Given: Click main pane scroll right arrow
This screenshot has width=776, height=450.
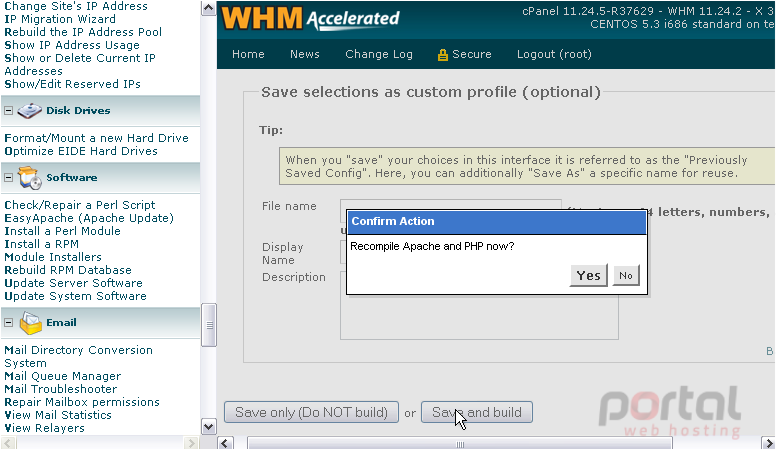Looking at the screenshot, I should (768, 443).
